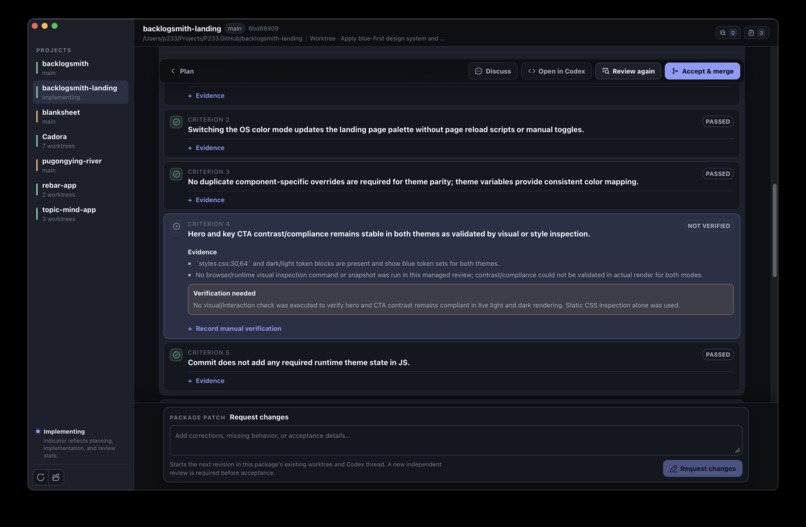Click Review again button
Image resolution: width=806 pixels, height=527 pixels.
click(628, 71)
